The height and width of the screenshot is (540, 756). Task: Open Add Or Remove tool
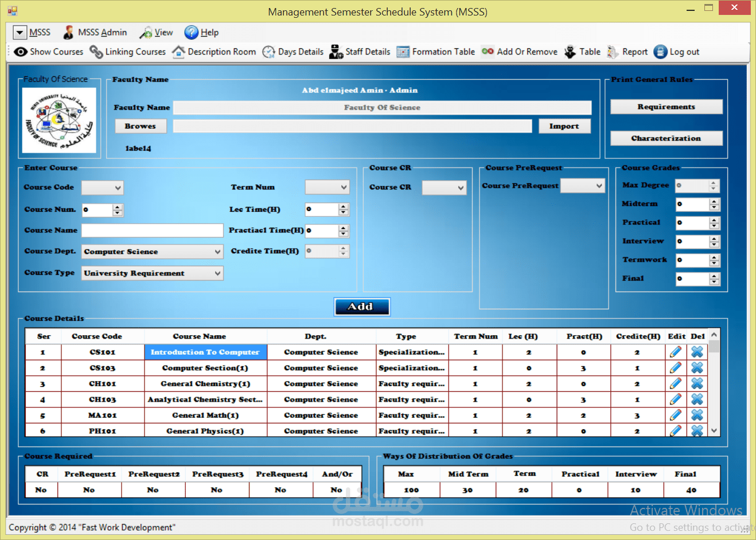point(519,52)
